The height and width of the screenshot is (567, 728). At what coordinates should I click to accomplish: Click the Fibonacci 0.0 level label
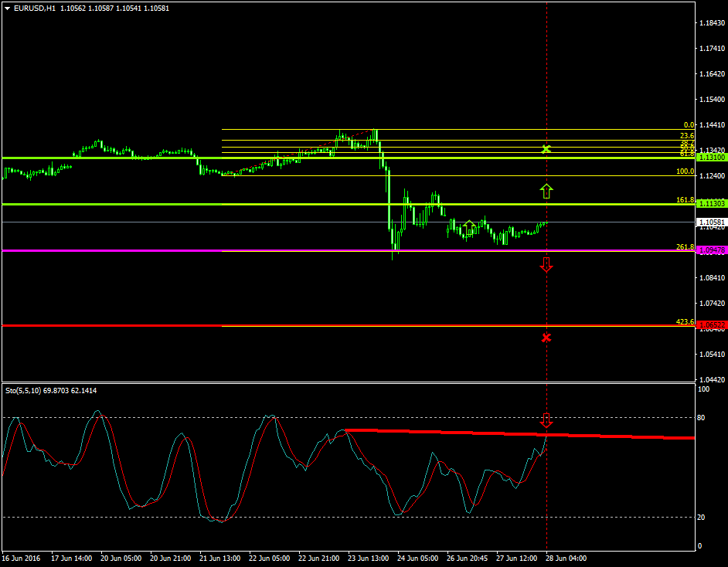tap(689, 125)
